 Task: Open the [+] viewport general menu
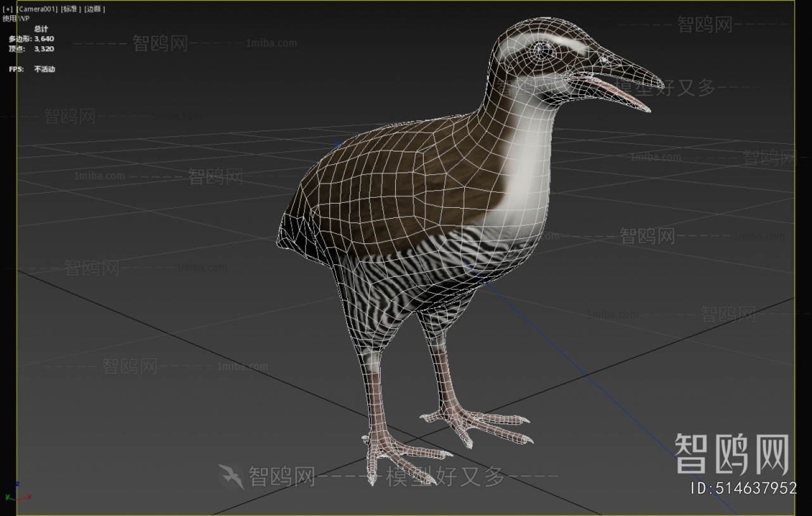8,9
